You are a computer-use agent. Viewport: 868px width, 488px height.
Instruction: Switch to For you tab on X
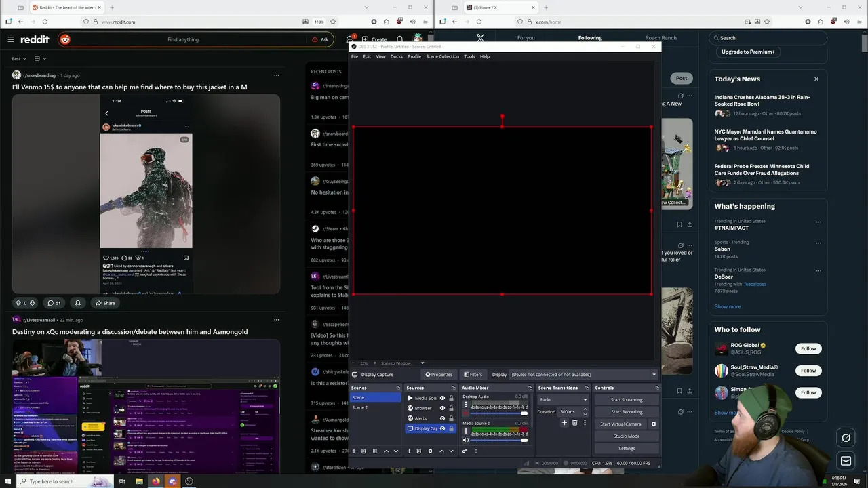click(526, 38)
